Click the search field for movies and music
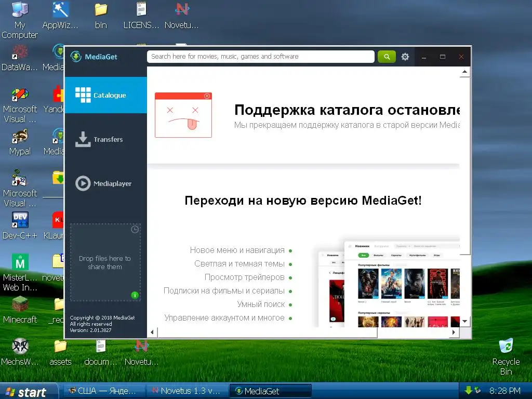Screen dimensions: 532x399 coord(261,57)
